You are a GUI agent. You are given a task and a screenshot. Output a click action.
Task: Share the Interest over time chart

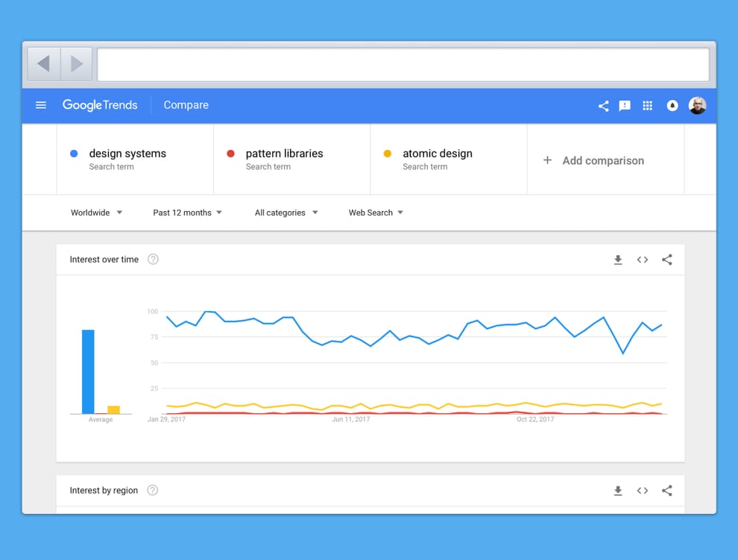pos(666,259)
